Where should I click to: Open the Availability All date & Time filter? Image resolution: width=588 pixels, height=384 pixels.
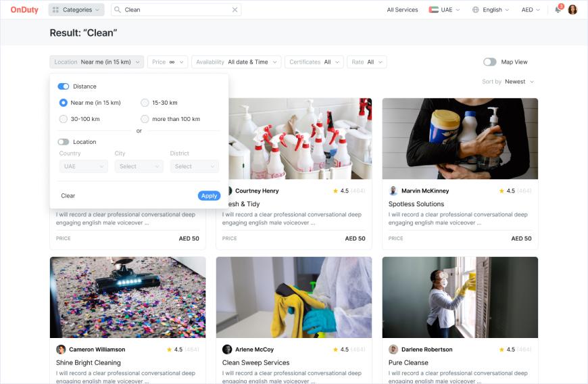pyautogui.click(x=237, y=62)
